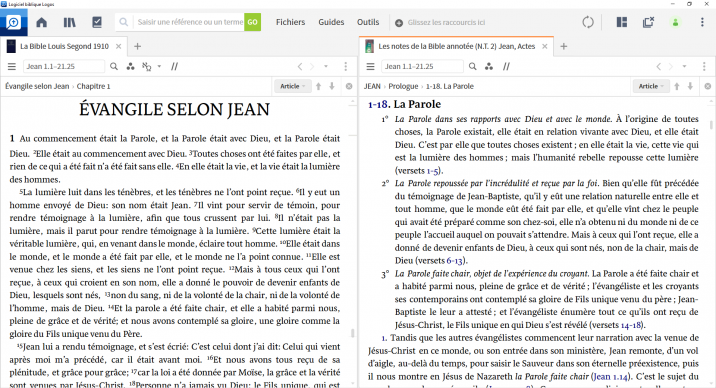Open the Logos search home icon

(14, 22)
